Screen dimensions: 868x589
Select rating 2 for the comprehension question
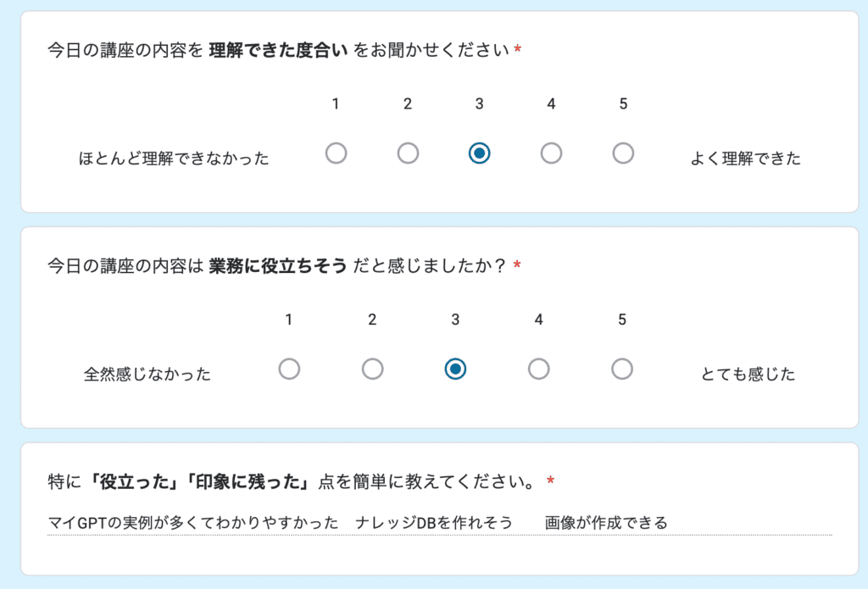[408, 153]
